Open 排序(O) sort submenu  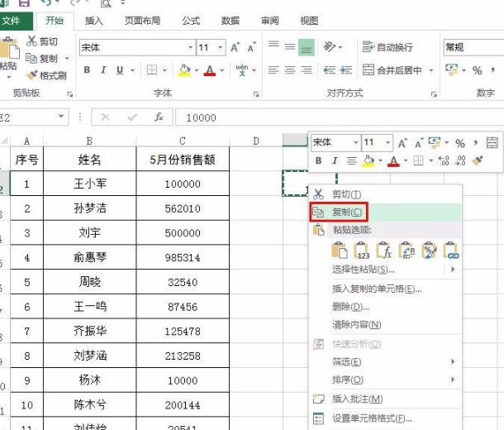385,380
